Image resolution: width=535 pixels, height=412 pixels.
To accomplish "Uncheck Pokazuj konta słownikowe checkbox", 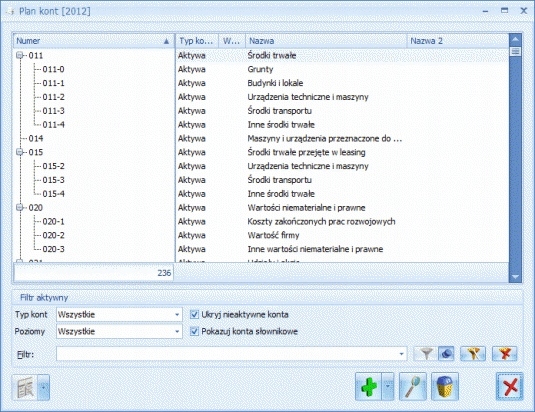I will point(194,331).
